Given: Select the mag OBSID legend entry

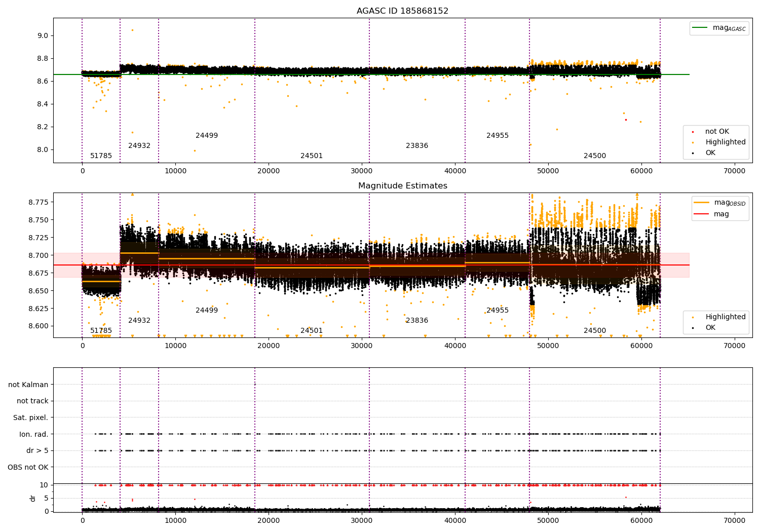Looking at the screenshot, I should coord(720,203).
